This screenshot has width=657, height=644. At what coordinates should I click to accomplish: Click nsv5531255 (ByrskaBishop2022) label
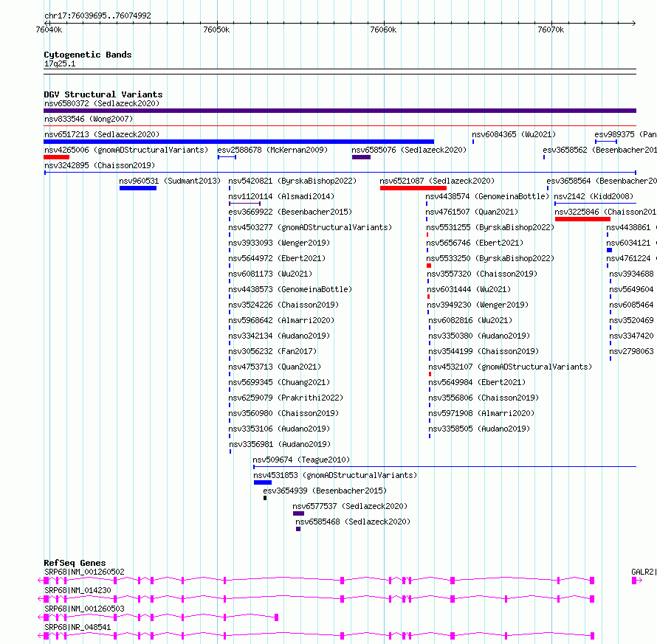(x=490, y=227)
